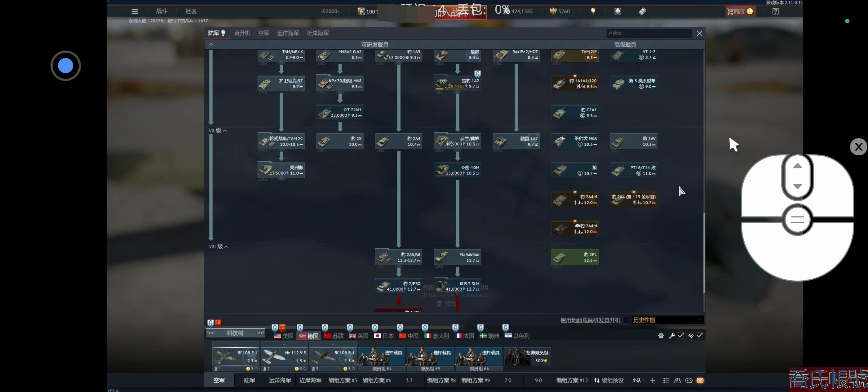Screen dimensions: 868x392
Task: Click the tech tree vertical scrollbar
Action: click(704, 253)
